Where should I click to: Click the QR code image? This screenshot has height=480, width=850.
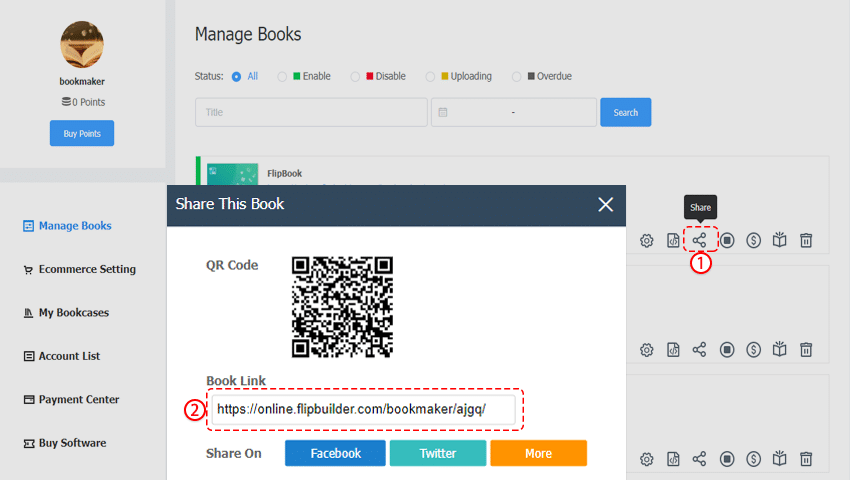[x=342, y=307]
